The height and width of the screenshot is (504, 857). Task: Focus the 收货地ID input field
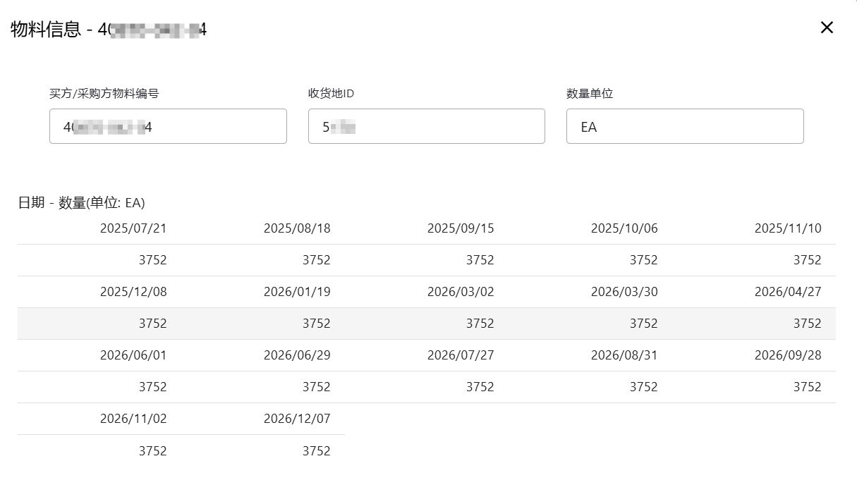click(426, 127)
